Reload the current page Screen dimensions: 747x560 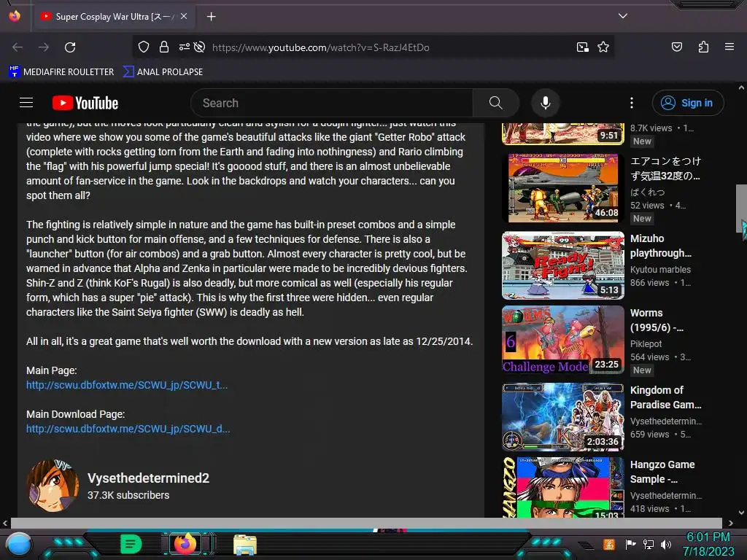click(x=70, y=47)
